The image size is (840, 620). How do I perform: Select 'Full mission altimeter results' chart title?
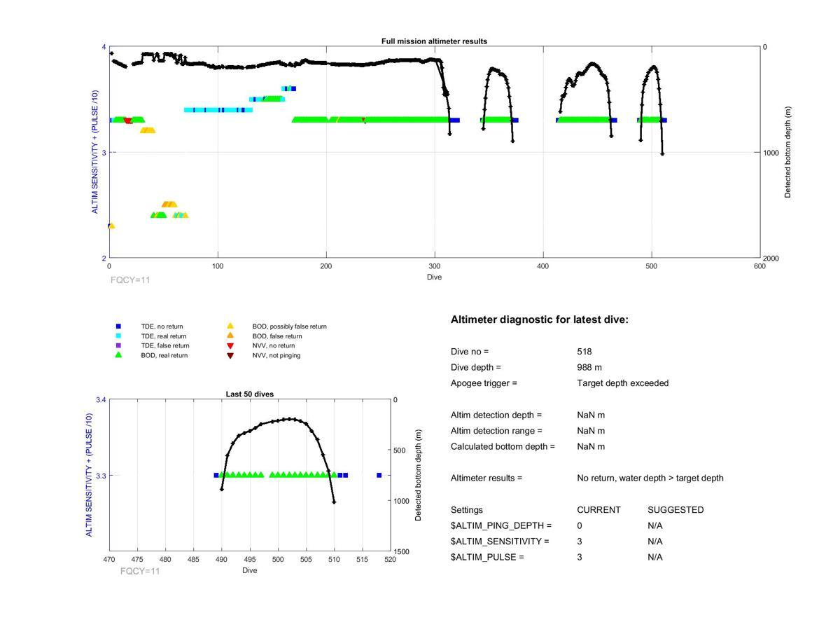pos(434,41)
